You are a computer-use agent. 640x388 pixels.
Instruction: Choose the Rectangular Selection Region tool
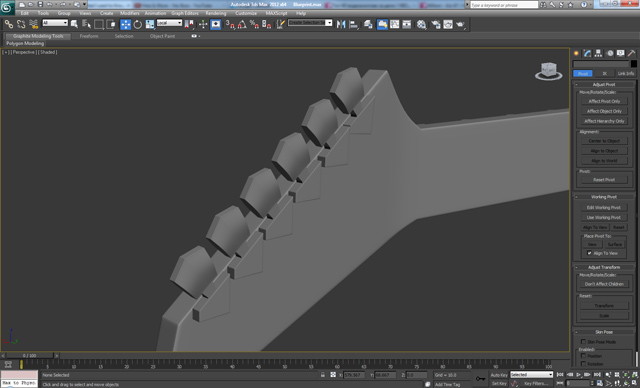click(98, 24)
